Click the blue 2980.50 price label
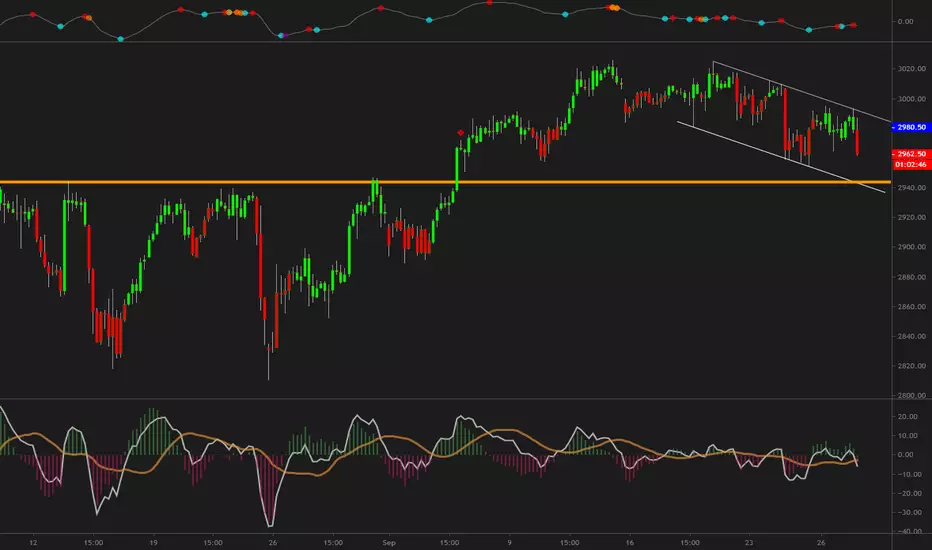The width and height of the screenshot is (932, 550). click(912, 127)
